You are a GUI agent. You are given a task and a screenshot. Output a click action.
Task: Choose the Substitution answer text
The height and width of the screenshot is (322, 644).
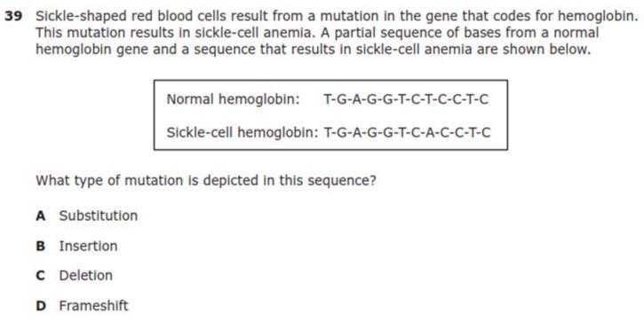(x=99, y=216)
